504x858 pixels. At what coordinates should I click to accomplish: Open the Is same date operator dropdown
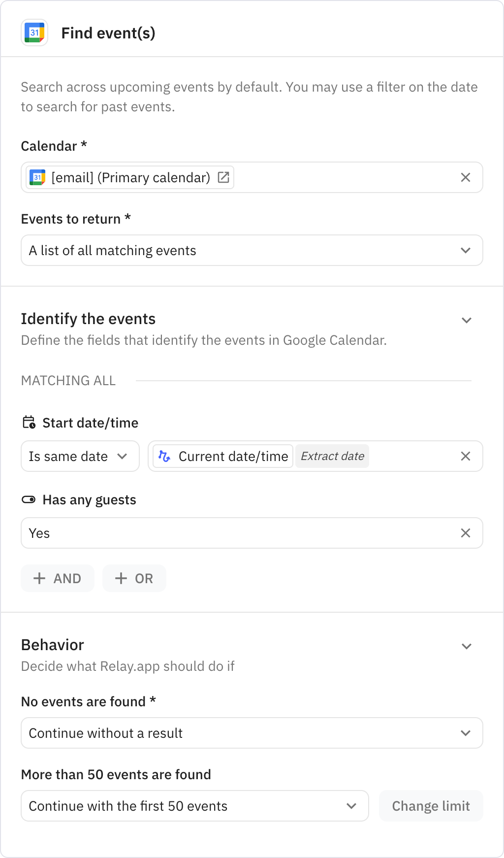coord(80,456)
